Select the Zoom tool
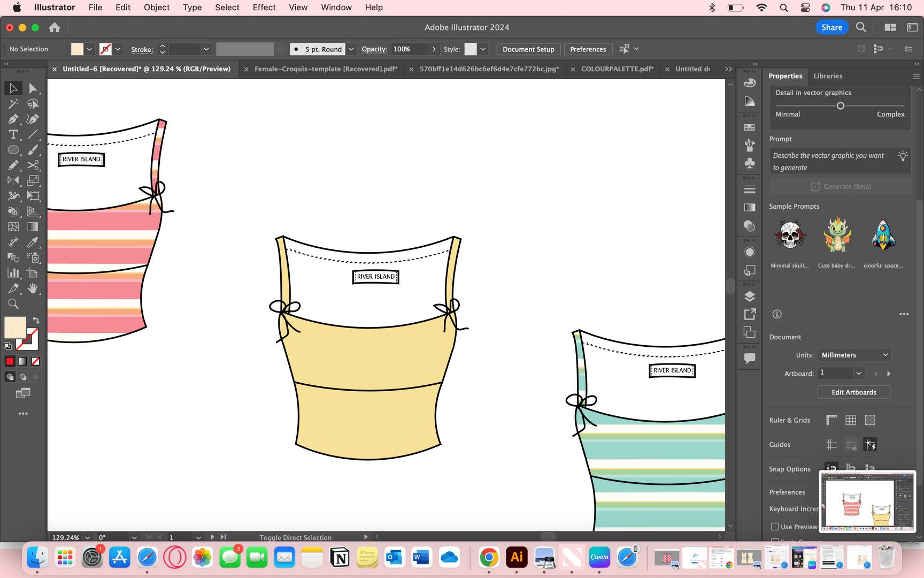924x578 pixels. [13, 304]
